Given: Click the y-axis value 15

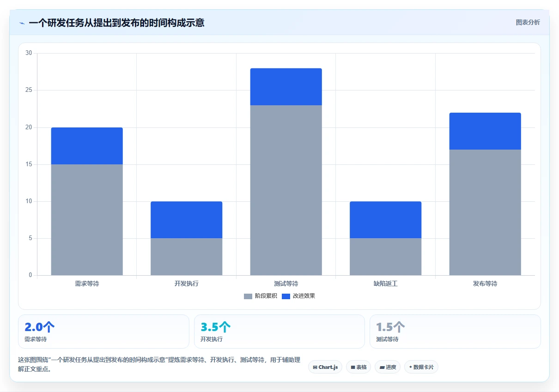Looking at the screenshot, I should click(x=29, y=164).
